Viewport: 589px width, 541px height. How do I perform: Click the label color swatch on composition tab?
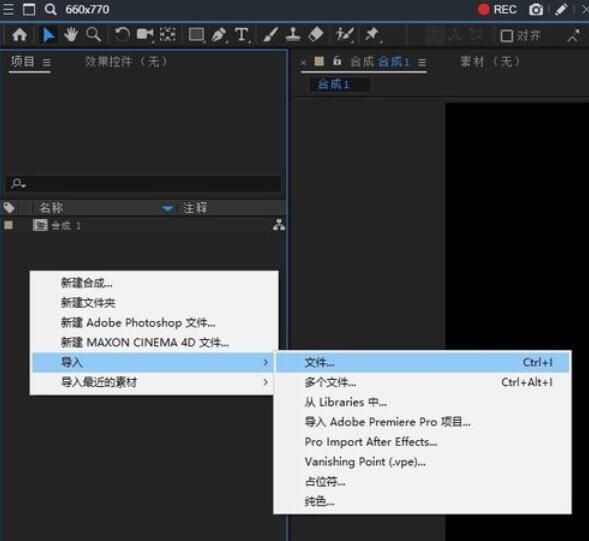[319, 61]
